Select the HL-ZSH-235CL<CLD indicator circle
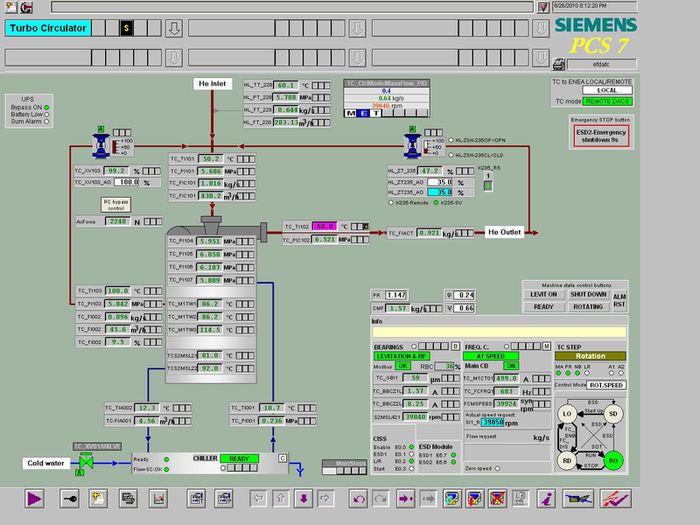Image resolution: width=700 pixels, height=525 pixels. tap(451, 155)
